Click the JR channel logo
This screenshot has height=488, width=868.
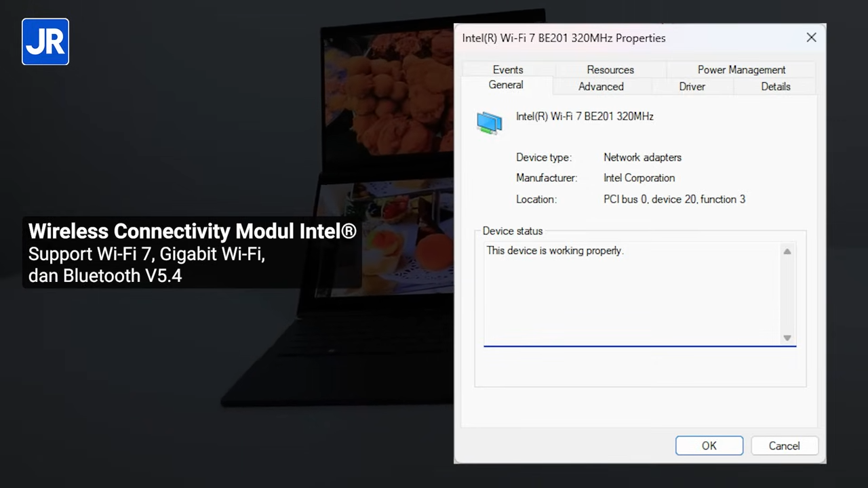(45, 41)
